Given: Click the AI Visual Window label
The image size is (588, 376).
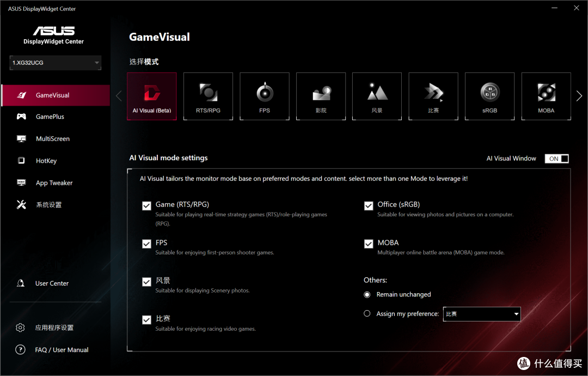Looking at the screenshot, I should [511, 159].
